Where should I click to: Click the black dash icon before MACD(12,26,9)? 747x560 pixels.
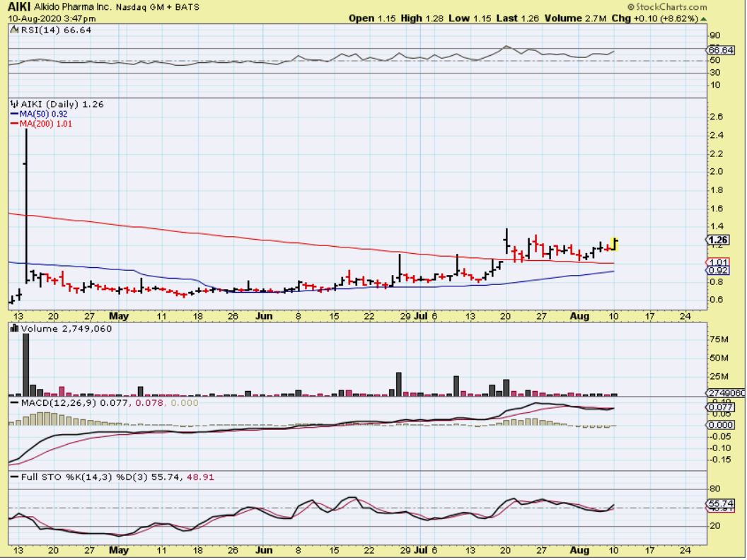(x=14, y=403)
